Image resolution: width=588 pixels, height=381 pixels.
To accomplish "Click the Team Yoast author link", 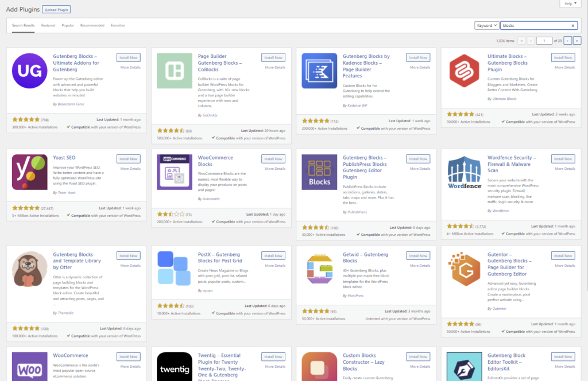I will [x=67, y=193].
